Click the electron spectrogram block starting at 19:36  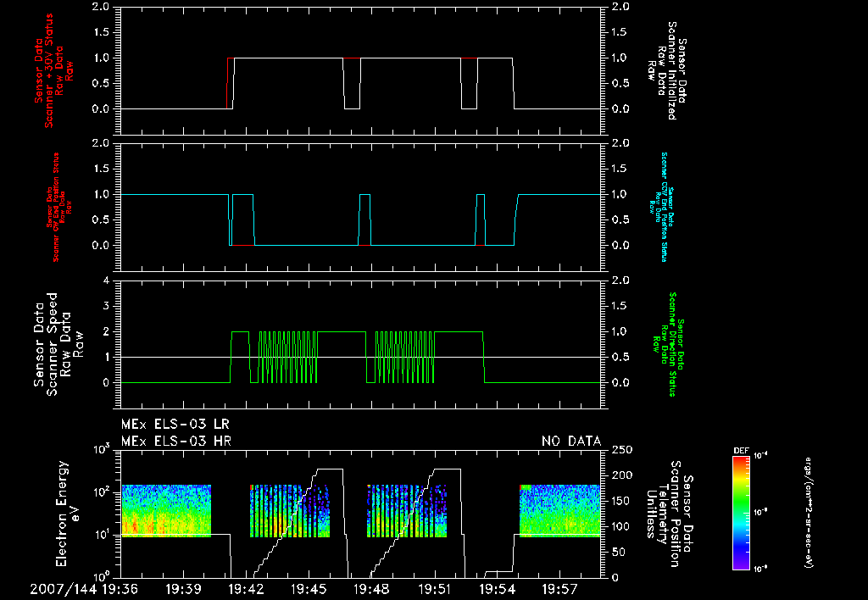(166, 511)
